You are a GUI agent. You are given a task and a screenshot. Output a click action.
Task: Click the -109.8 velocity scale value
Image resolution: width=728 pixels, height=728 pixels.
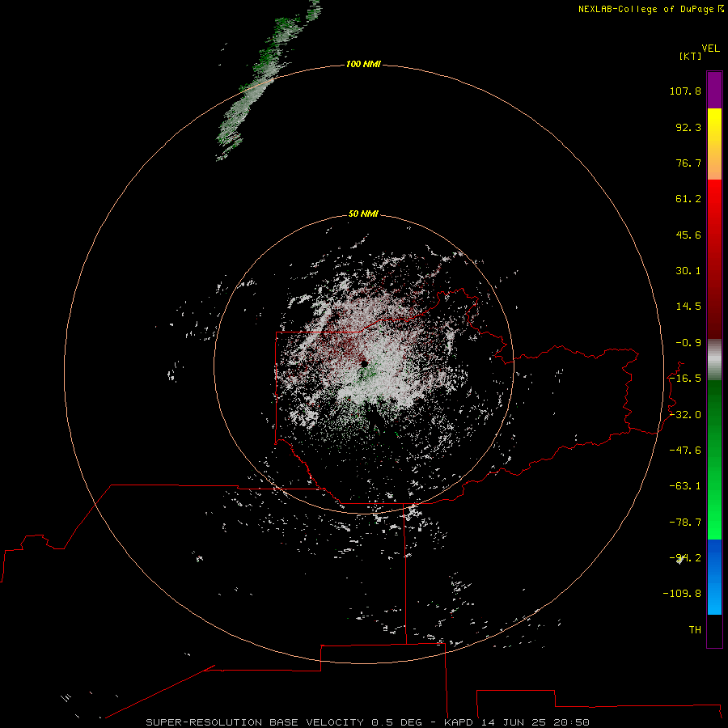tap(682, 594)
